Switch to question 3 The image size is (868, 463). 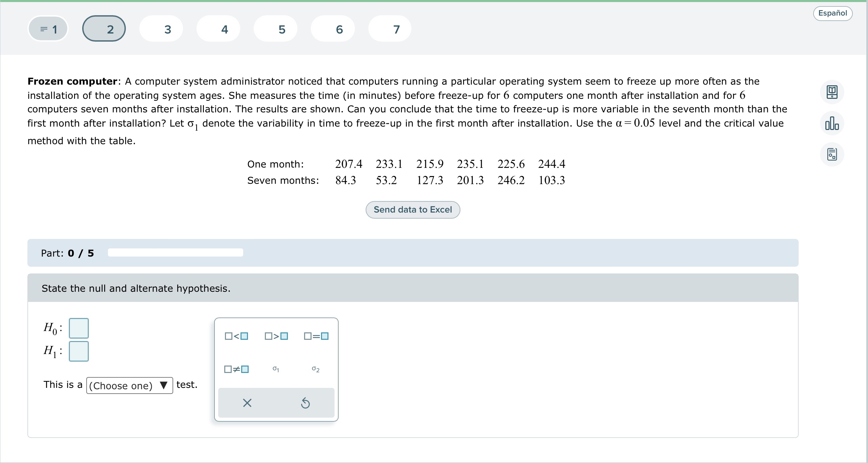(167, 29)
